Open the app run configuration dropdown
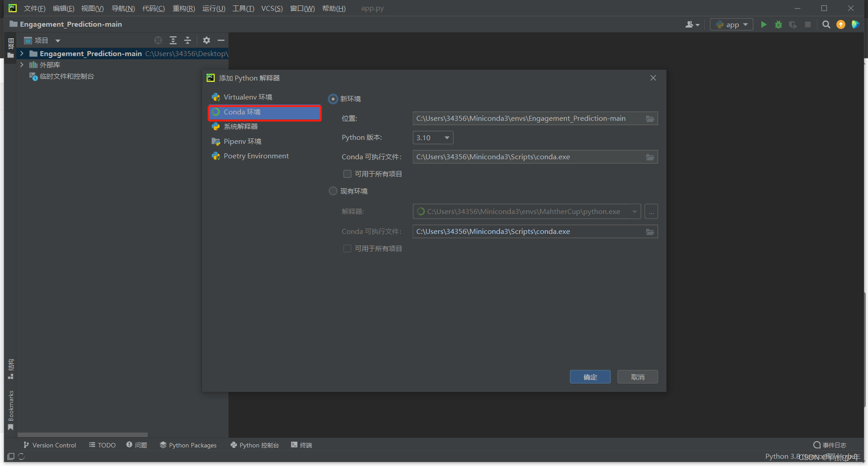 [732, 24]
